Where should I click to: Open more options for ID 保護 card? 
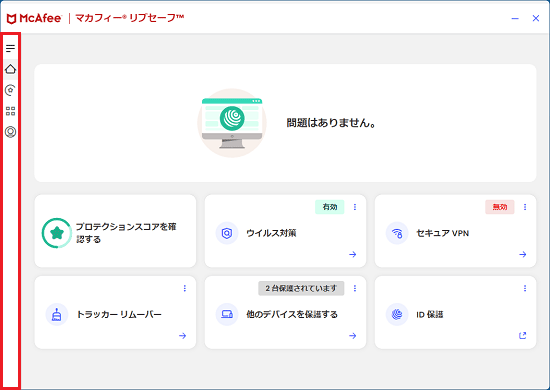(x=525, y=288)
